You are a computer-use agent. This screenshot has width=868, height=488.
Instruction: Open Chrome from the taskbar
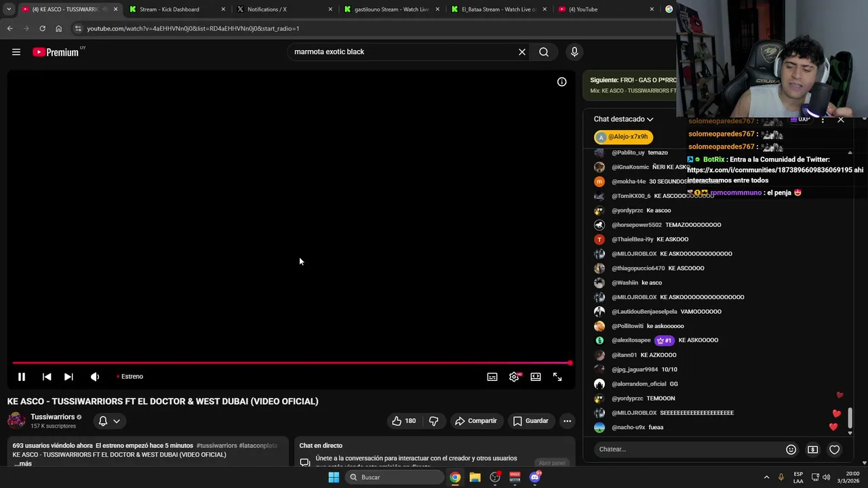pos(455,477)
